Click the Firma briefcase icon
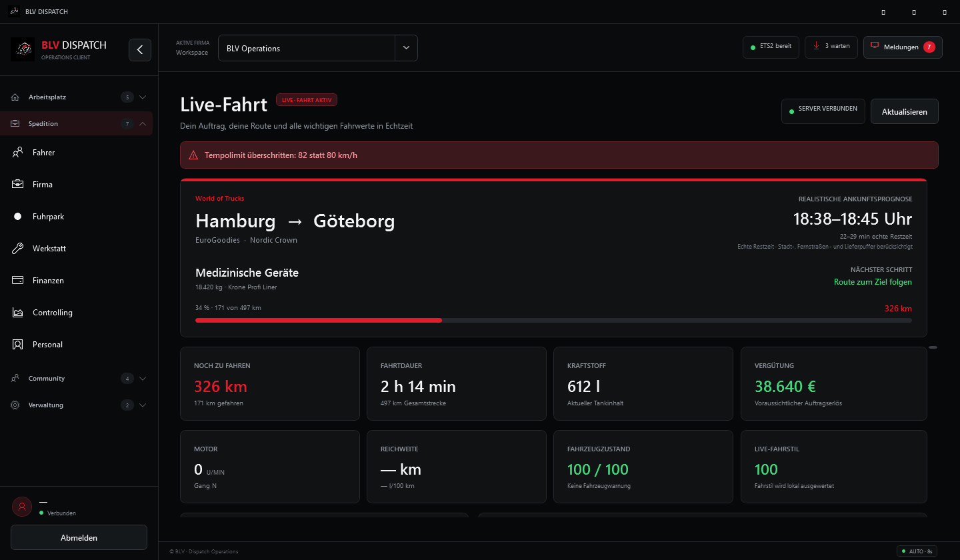The height and width of the screenshot is (560, 960). (x=18, y=185)
